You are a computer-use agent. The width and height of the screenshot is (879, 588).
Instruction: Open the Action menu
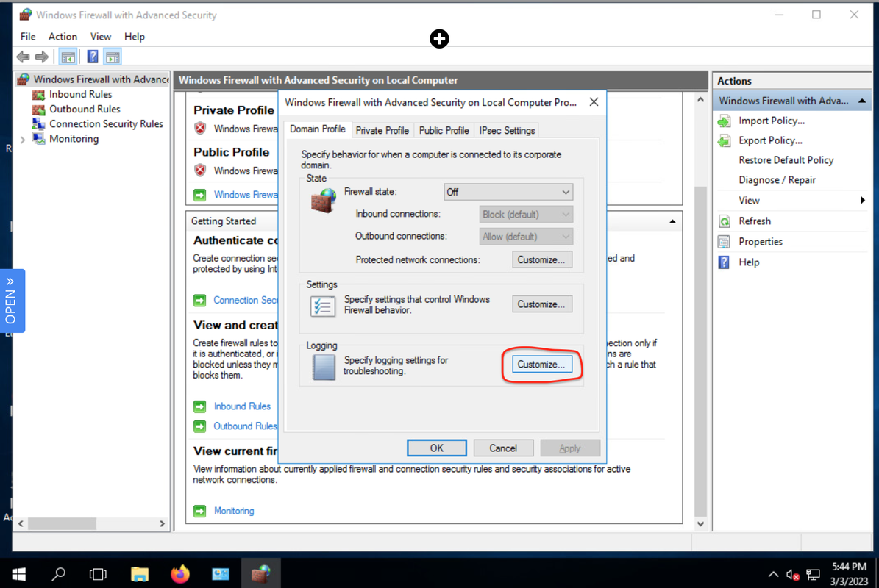pyautogui.click(x=63, y=37)
